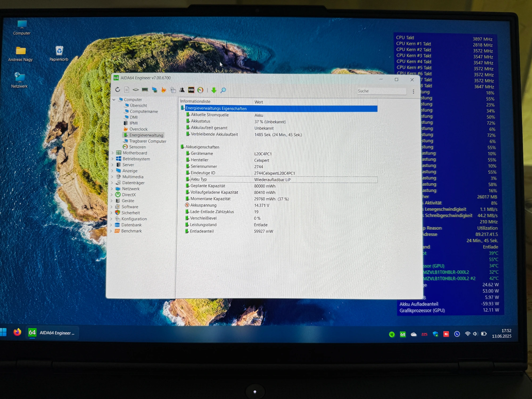Launch the flame stability test icon

pos(163,90)
